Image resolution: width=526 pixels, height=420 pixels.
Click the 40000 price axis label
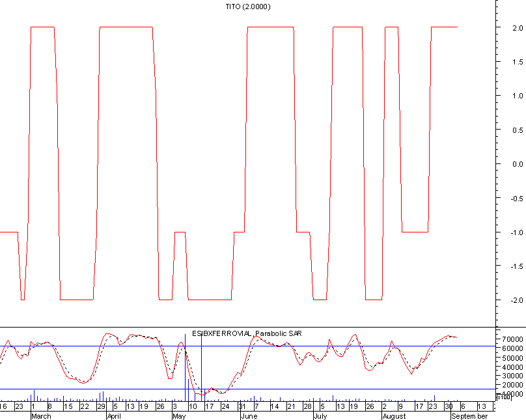click(512, 367)
